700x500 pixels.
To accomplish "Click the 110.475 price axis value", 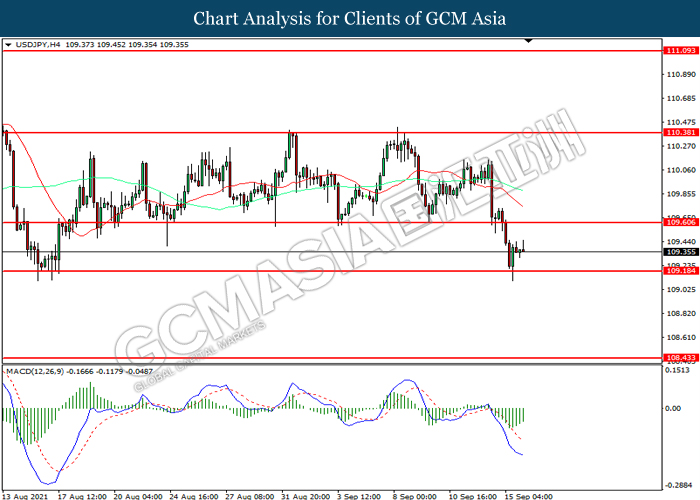I will point(681,122).
